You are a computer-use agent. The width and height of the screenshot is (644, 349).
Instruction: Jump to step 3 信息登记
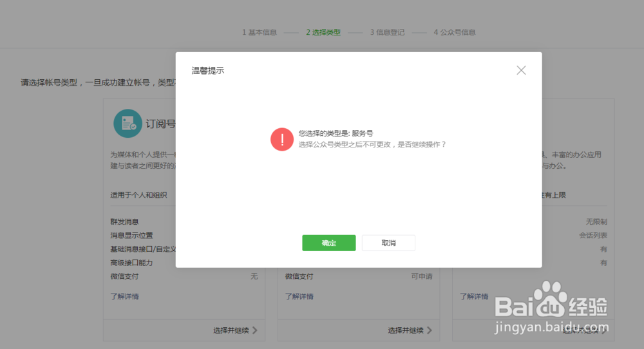pos(387,32)
